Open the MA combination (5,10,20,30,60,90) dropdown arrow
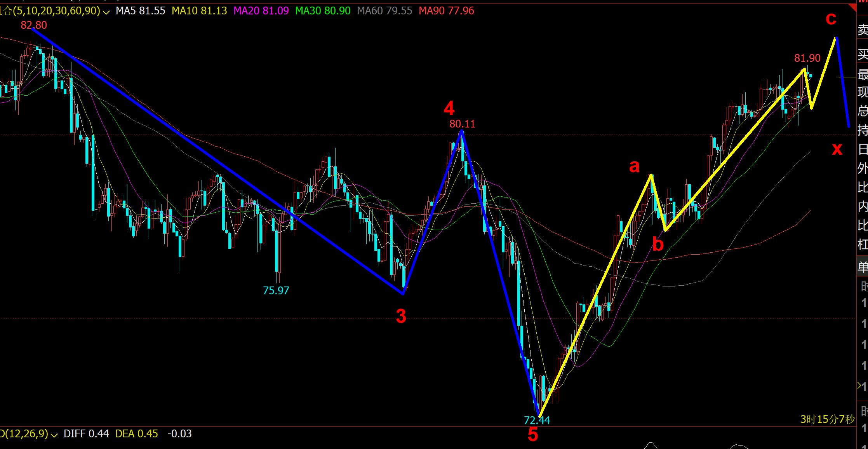The height and width of the screenshot is (449, 868). 106,12
